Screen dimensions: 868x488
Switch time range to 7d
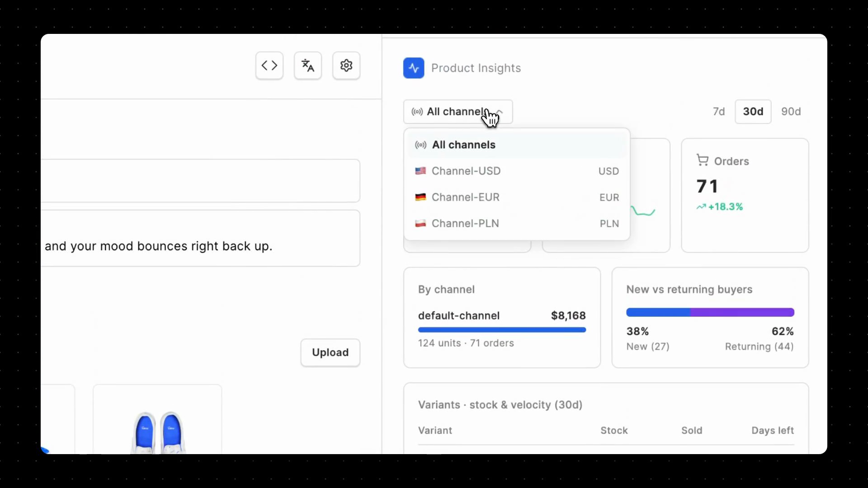coord(719,112)
